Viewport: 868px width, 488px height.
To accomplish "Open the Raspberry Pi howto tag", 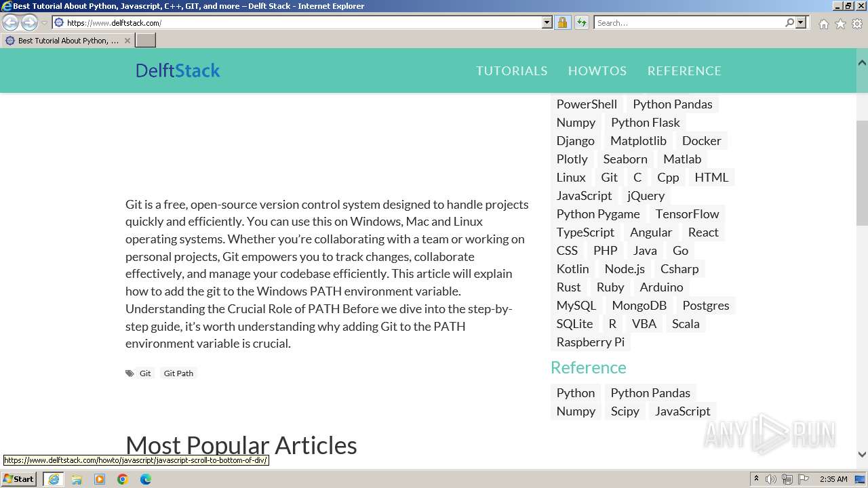I will pos(590,342).
